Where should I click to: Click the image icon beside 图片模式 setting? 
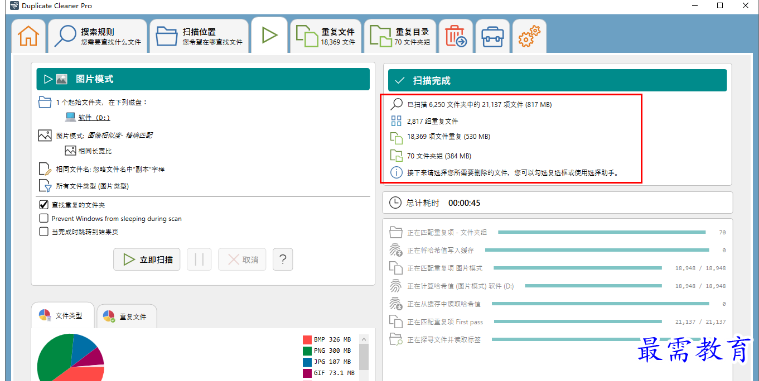point(45,135)
